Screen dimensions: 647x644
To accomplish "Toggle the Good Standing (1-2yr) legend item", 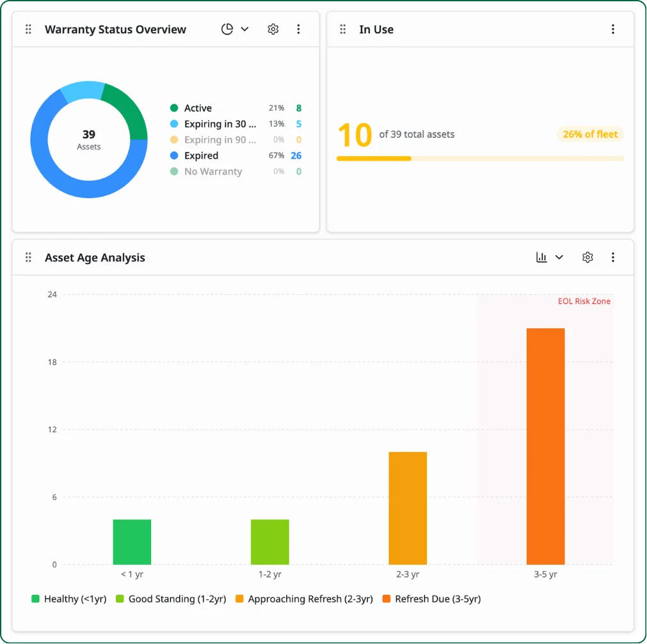I will [x=172, y=599].
